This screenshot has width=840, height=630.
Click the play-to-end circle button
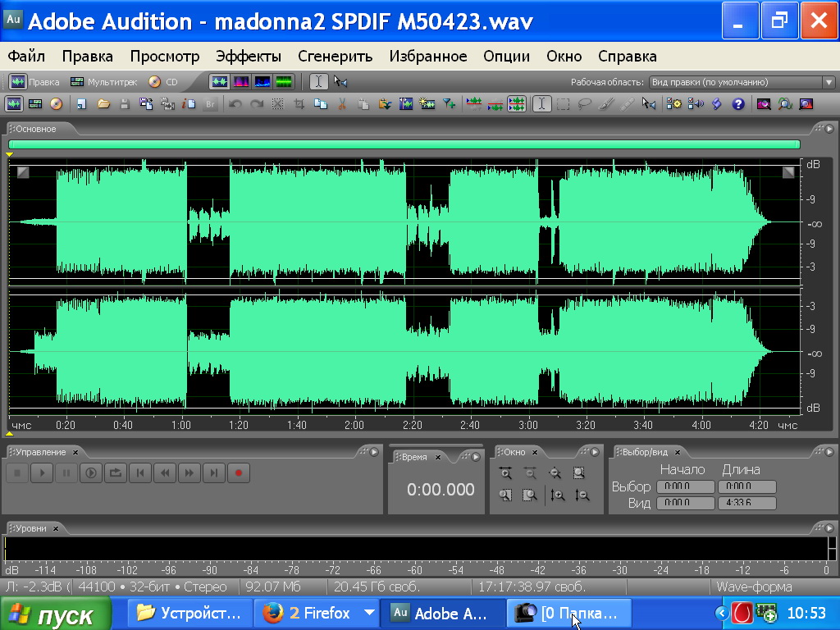pyautogui.click(x=91, y=473)
